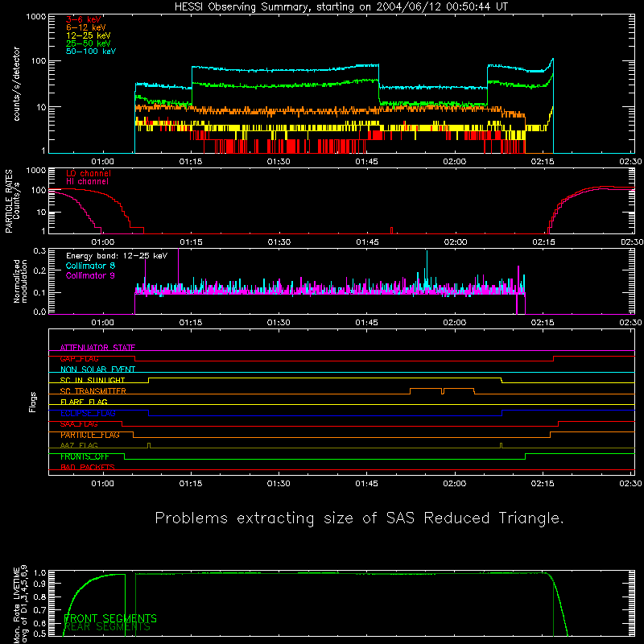Viewport: 644px width, 644px height.
Task: Click the 01:30 tick under the particle rates panel
Action: point(279,242)
